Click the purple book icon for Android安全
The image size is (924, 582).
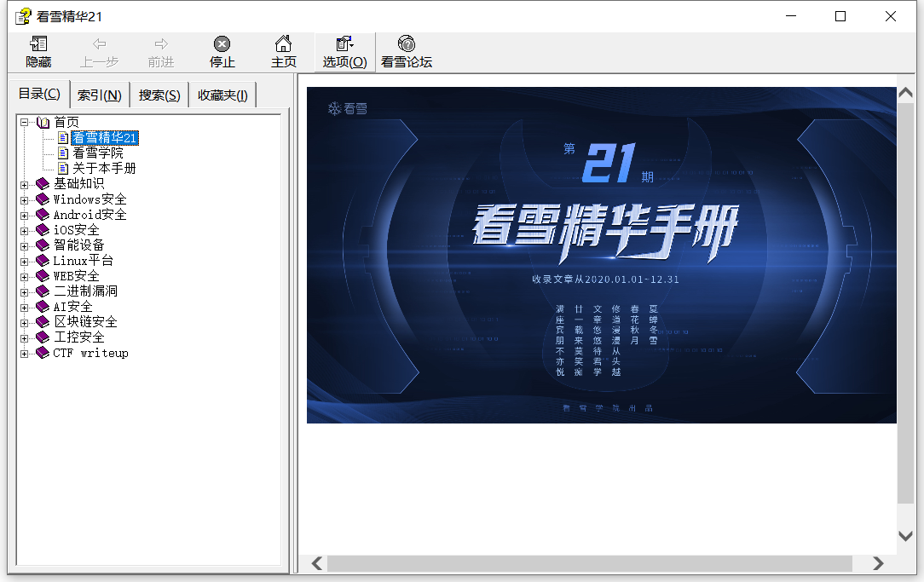(x=43, y=215)
